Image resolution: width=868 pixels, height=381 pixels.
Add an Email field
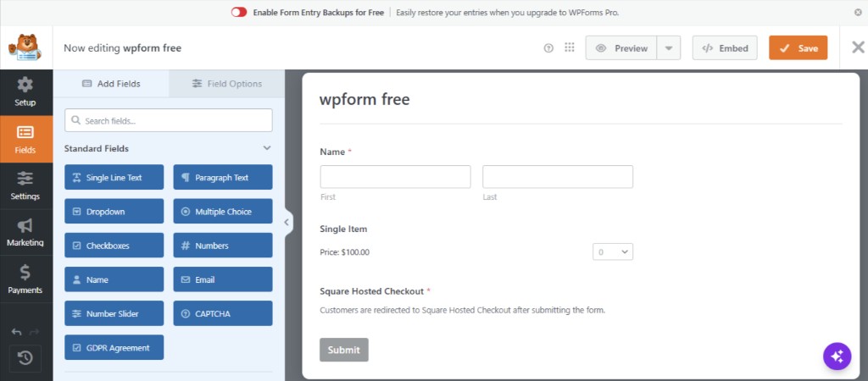pos(223,279)
